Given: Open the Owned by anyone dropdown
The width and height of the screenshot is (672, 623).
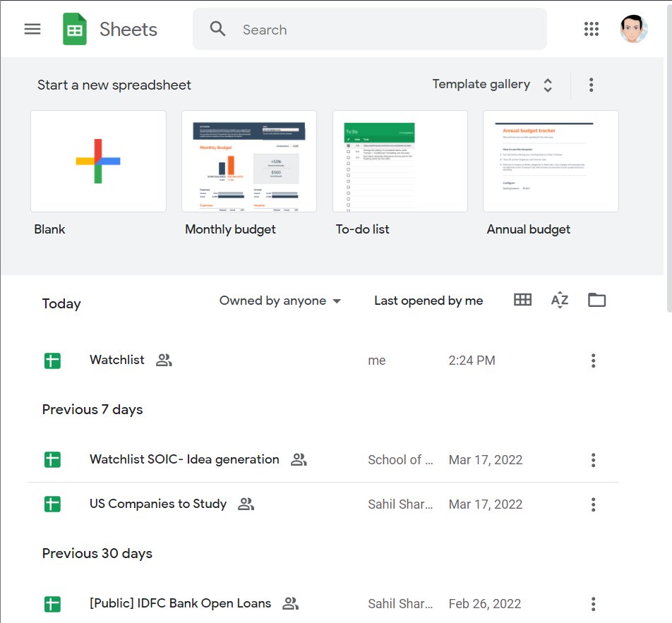Looking at the screenshot, I should (x=280, y=301).
